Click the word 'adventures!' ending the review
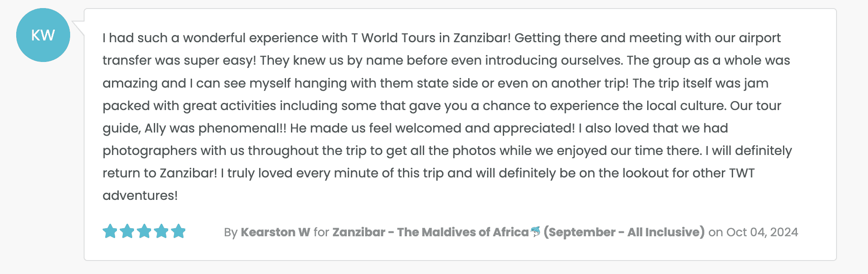This screenshot has width=868, height=274. pos(140,196)
